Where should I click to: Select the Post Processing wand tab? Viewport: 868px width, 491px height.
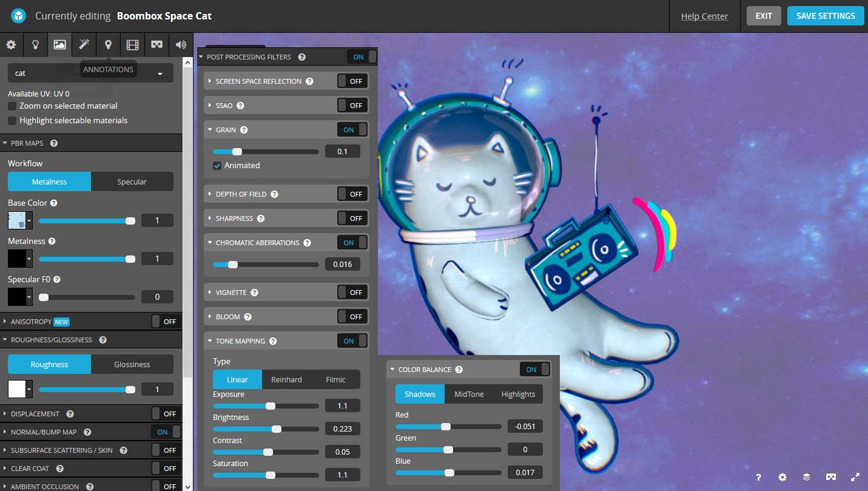tap(84, 44)
